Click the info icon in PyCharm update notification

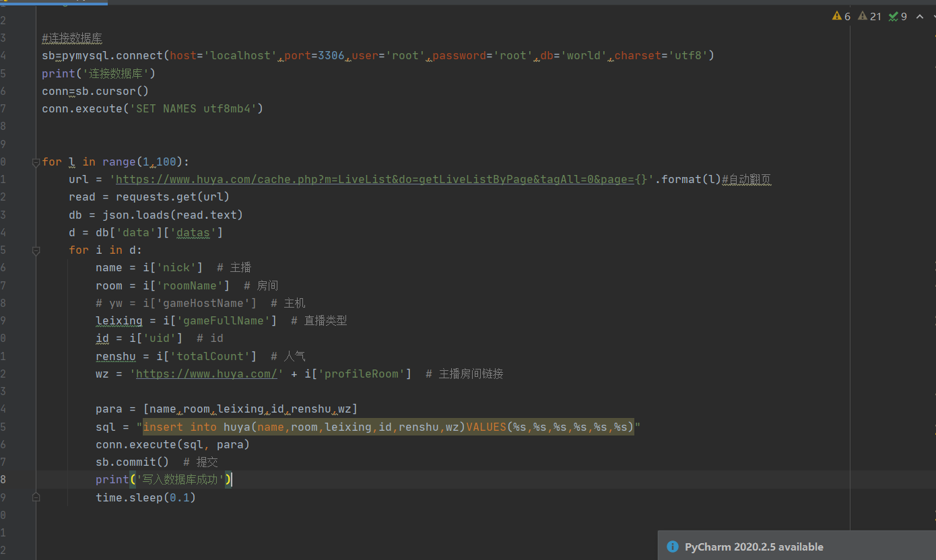(x=672, y=547)
